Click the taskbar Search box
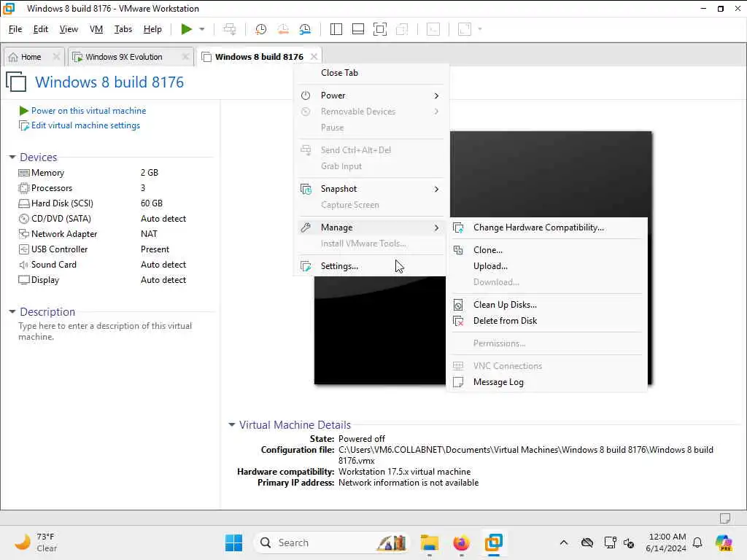This screenshot has width=747, height=560. [x=333, y=542]
